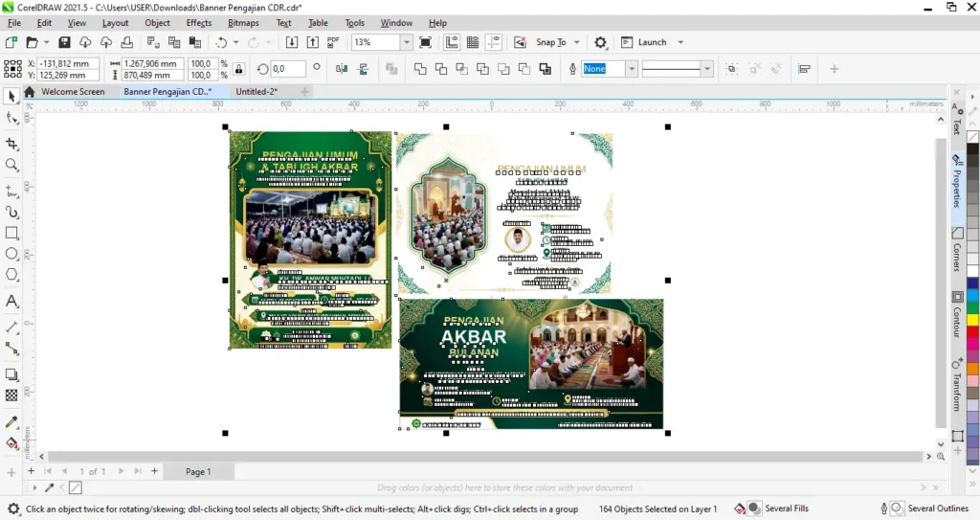Click the Import icon
This screenshot has width=980, height=520.
tap(292, 42)
